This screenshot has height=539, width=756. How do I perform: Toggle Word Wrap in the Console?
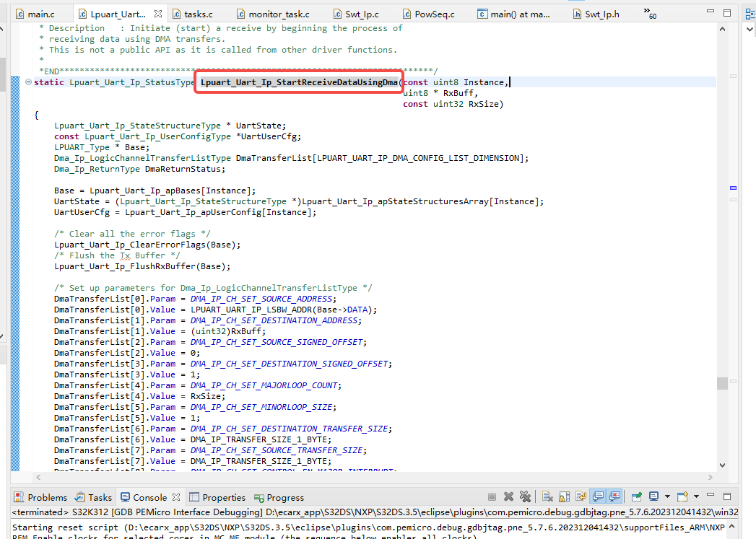581,496
